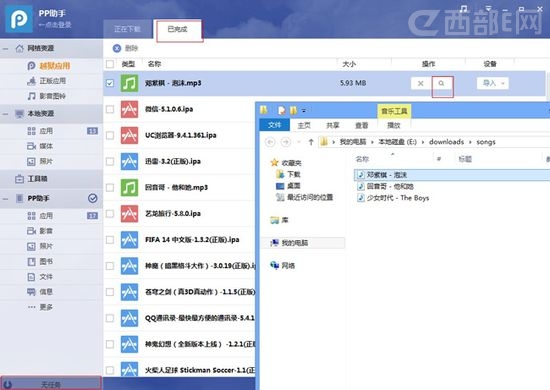Check the FIFA 14 中文版 checkbox

(x=110, y=240)
